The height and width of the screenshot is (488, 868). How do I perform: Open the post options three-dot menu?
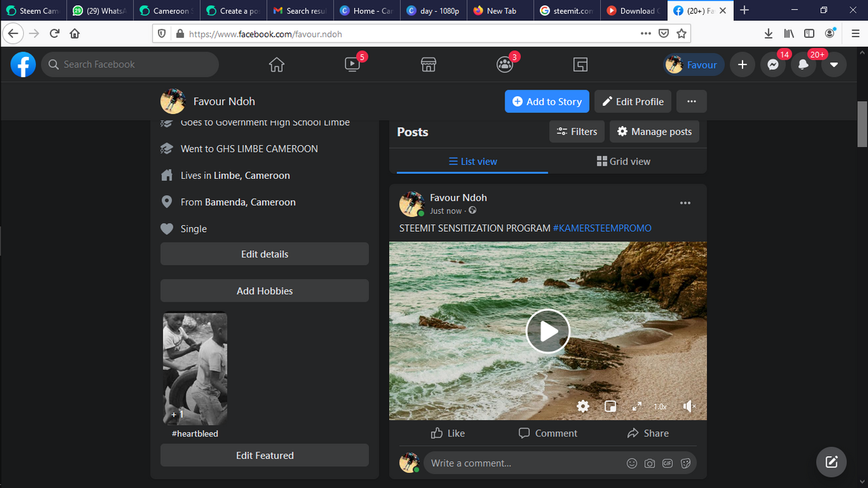pyautogui.click(x=685, y=203)
